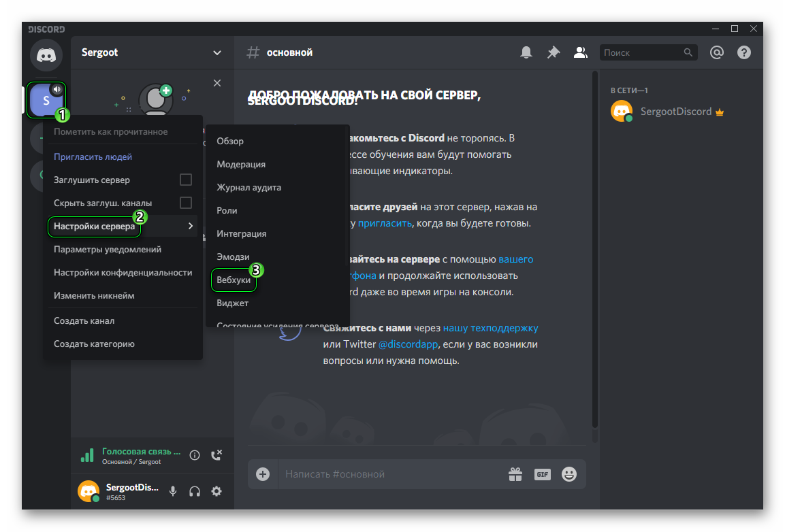Click the "основной" channel title
The width and height of the screenshot is (785, 532).
tap(289, 52)
